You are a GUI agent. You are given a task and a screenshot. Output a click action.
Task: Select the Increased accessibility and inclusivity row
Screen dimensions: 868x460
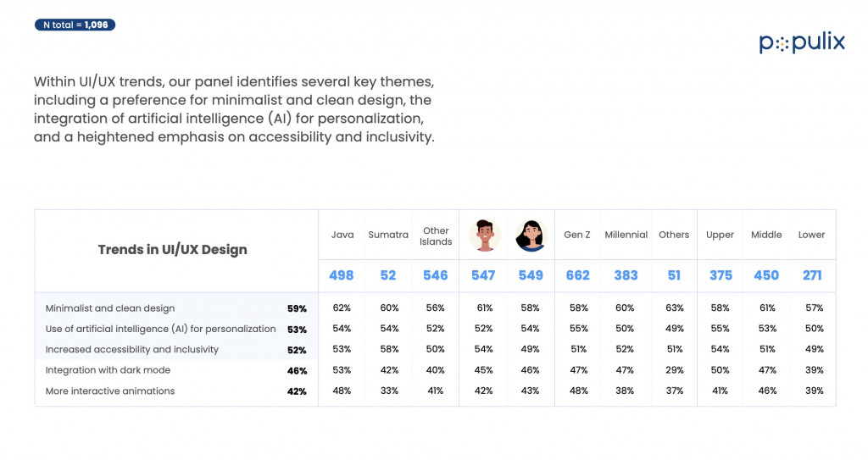click(435, 350)
